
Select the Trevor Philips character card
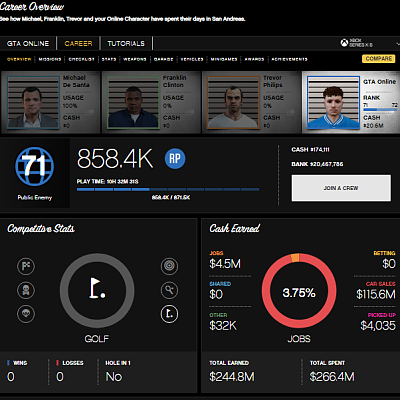[251, 102]
